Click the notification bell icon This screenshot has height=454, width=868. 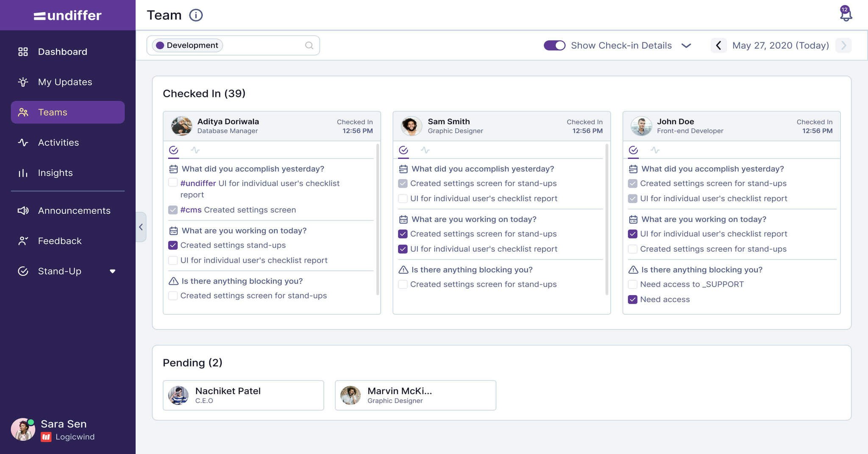[x=846, y=14]
